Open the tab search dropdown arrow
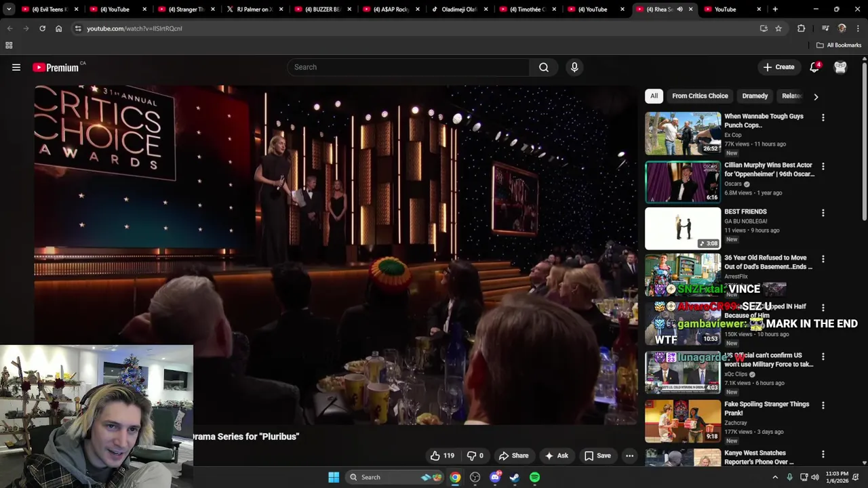Viewport: 868px width, 488px height. pos(9,9)
